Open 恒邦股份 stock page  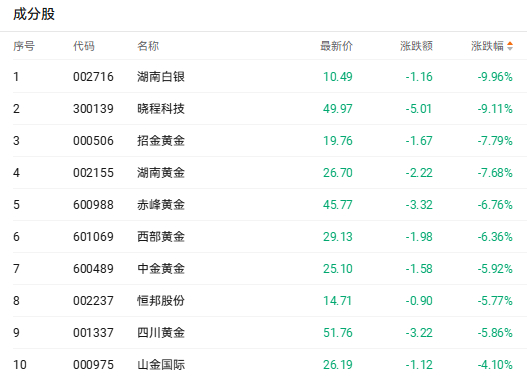(x=161, y=301)
